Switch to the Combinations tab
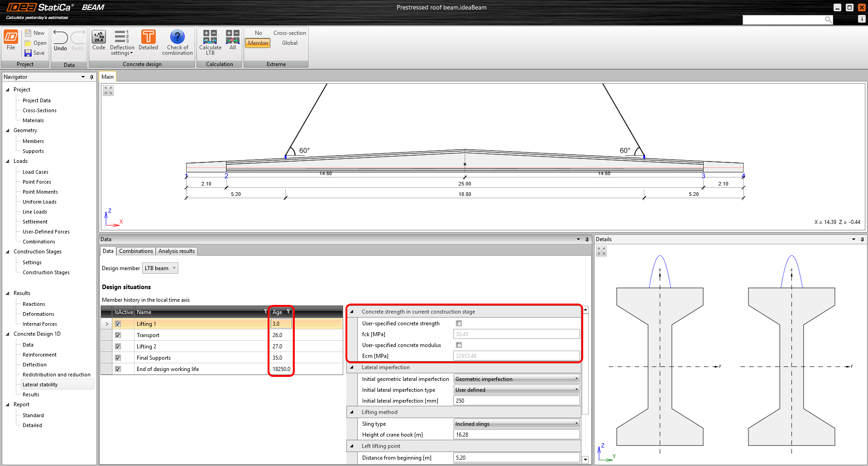This screenshot has width=868, height=466. click(x=135, y=251)
